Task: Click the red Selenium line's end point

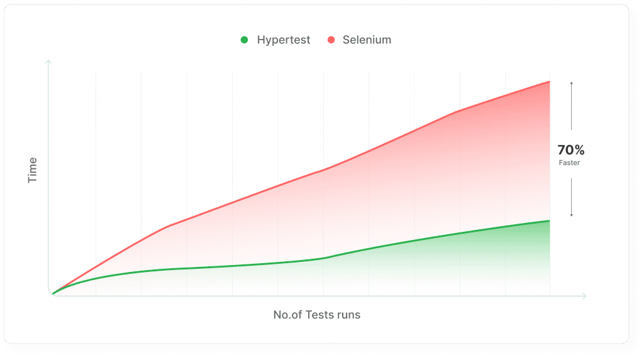Action: point(549,82)
